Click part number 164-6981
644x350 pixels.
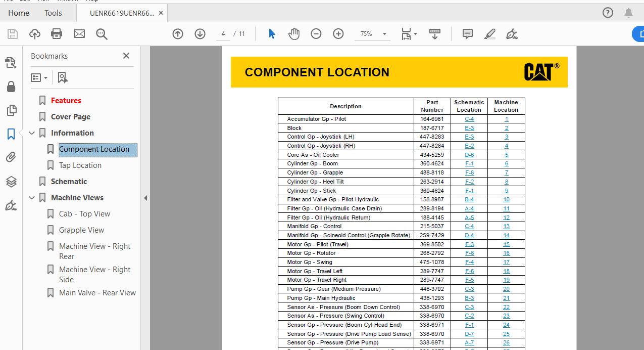pos(432,119)
